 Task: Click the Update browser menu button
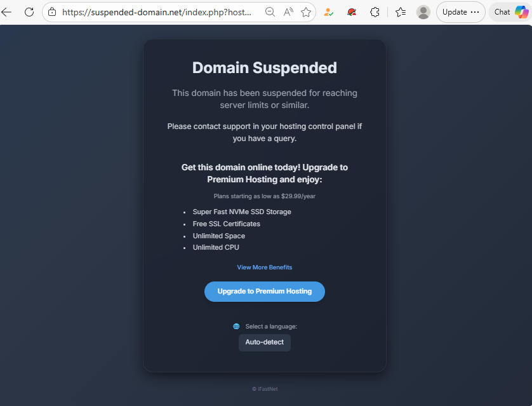coord(461,12)
